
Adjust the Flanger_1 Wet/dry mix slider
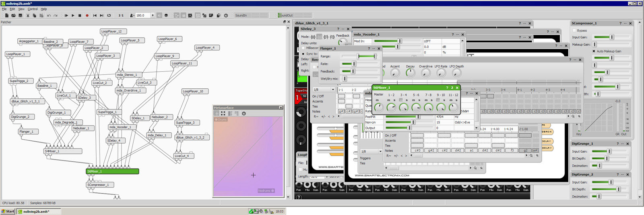(x=360, y=79)
